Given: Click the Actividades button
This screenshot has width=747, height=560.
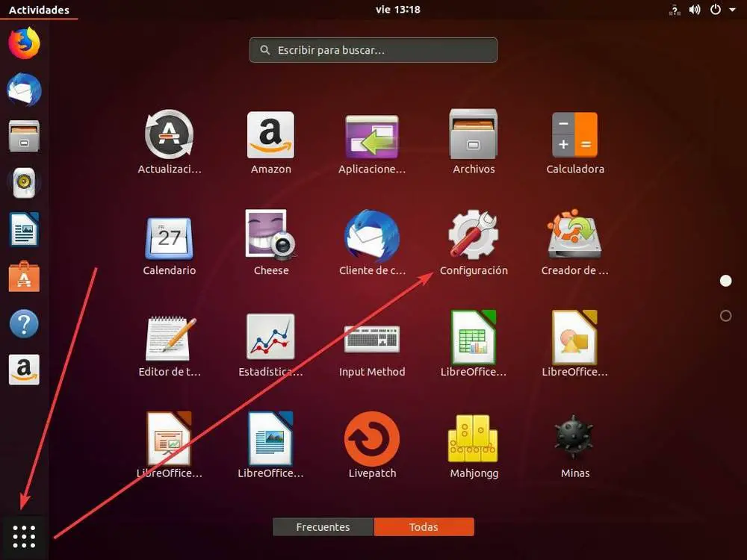Looking at the screenshot, I should (x=39, y=10).
